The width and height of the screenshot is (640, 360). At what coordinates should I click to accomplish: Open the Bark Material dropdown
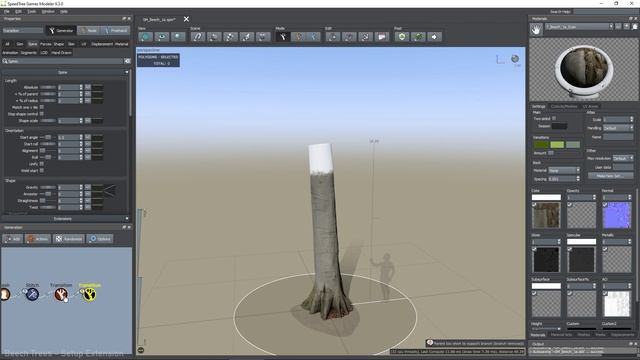563,170
